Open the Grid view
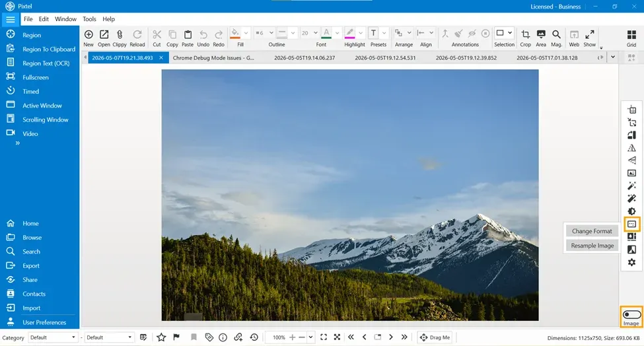 tap(631, 34)
